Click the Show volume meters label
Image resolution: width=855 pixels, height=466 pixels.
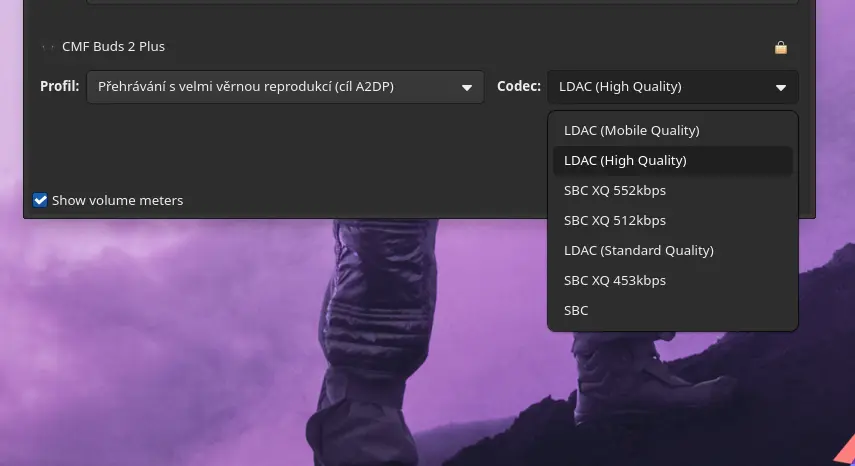(118, 201)
